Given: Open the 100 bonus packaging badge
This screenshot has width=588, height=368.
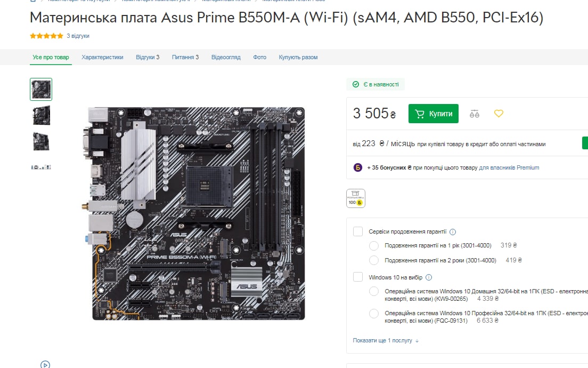Looking at the screenshot, I should 355,198.
